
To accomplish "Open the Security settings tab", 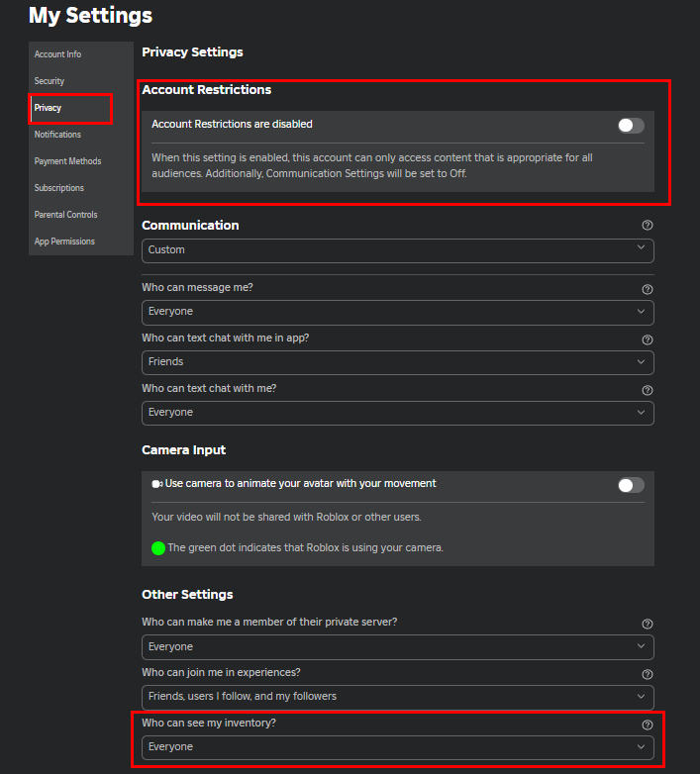I will (50, 81).
